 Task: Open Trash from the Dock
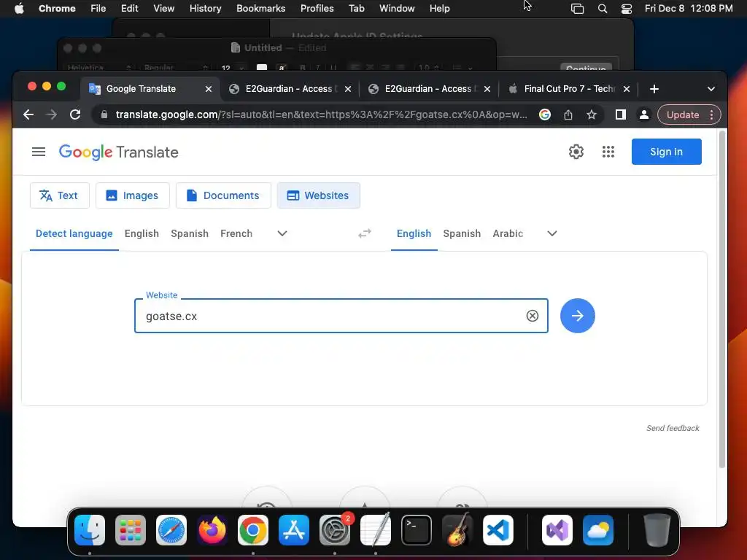657,530
